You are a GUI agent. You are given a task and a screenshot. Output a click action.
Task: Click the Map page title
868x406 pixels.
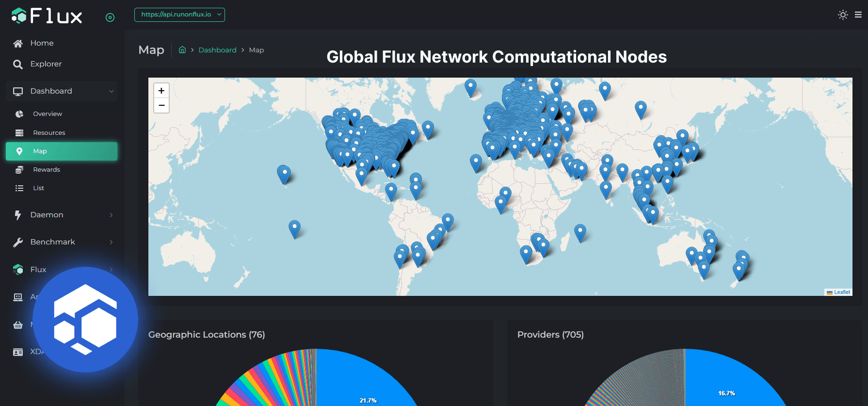pyautogui.click(x=151, y=50)
